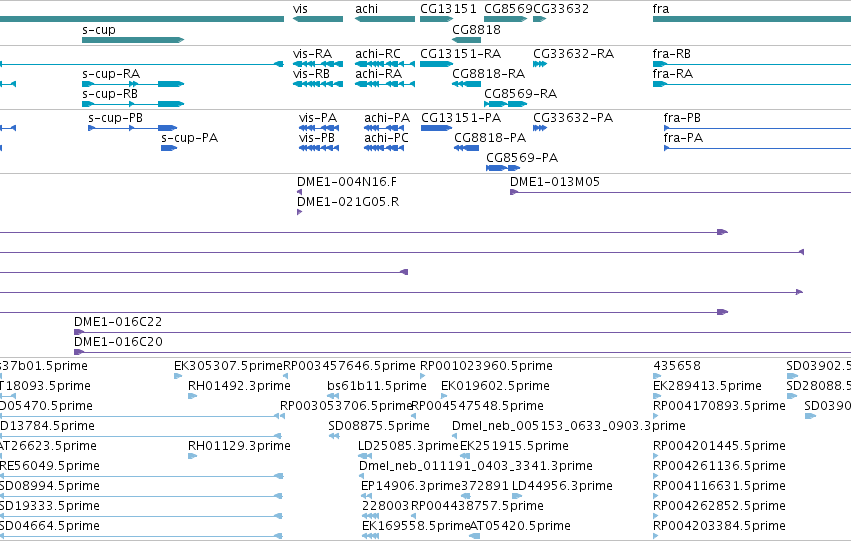Click the CG8569-RA transcript label
851x541 pixels.
[520, 93]
